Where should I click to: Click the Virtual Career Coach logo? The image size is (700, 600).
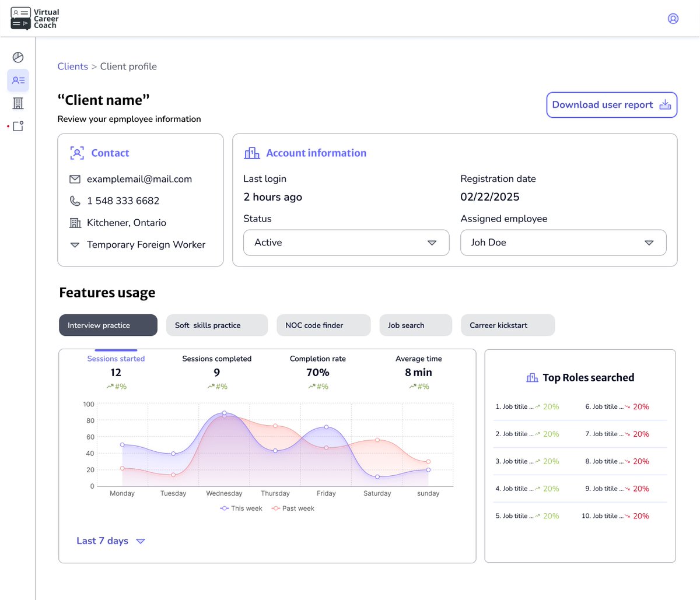pos(35,19)
